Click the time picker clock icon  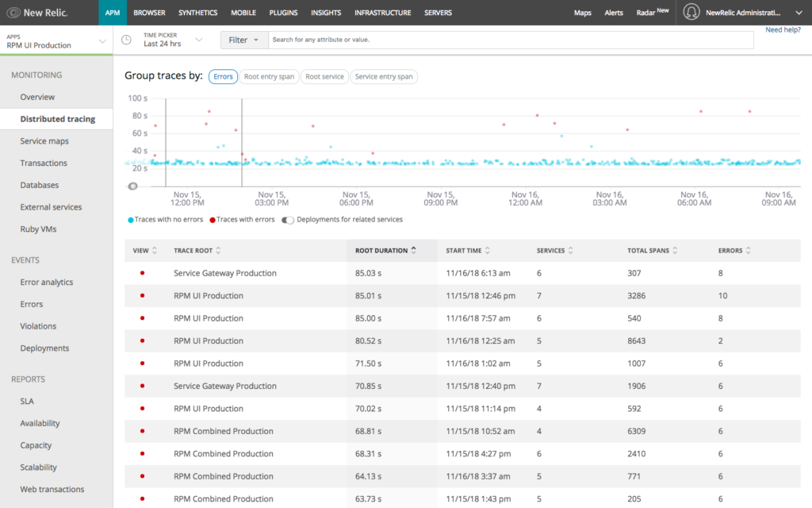click(126, 40)
